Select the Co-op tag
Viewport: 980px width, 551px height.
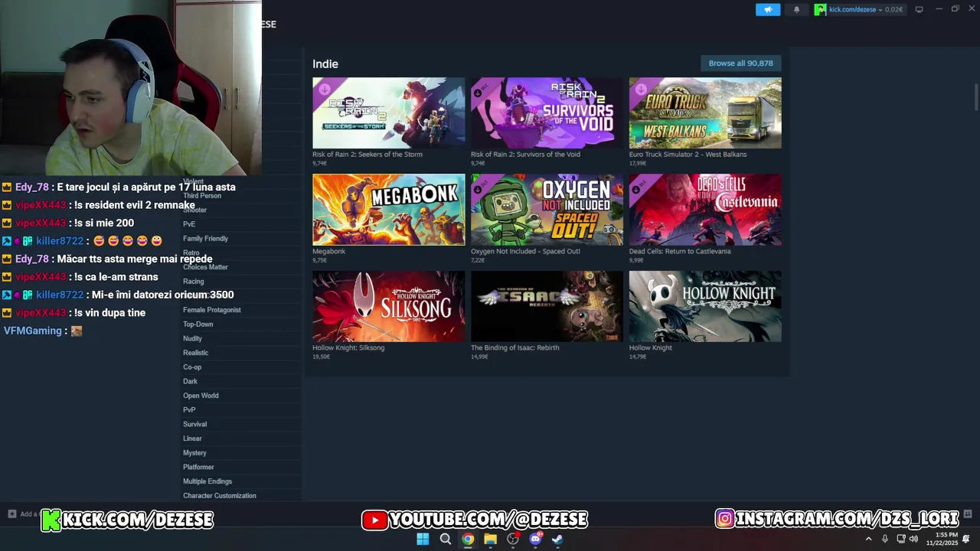click(192, 367)
